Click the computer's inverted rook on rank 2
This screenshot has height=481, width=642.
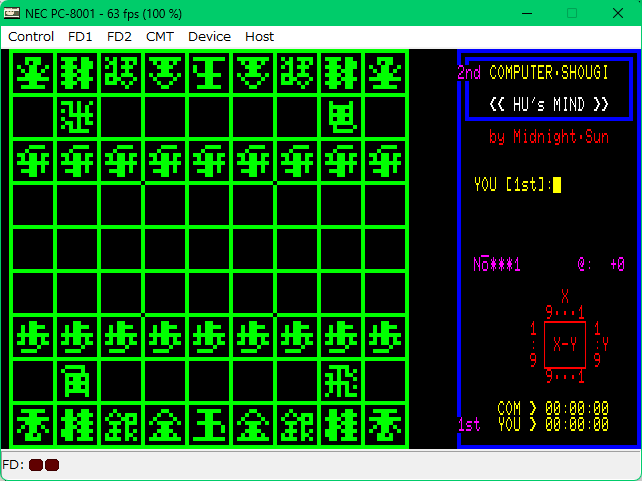point(77,117)
